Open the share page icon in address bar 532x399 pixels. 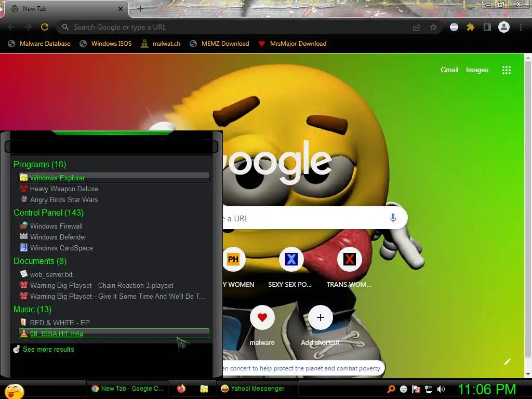point(417,27)
